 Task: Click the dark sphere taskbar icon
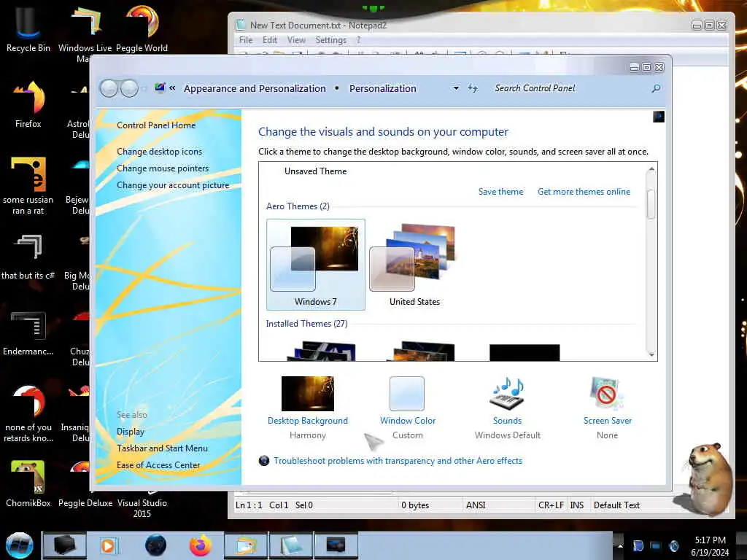tap(156, 545)
